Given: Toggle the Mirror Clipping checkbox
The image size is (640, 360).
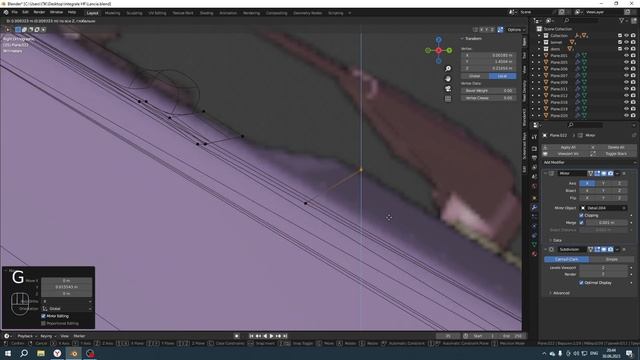Looking at the screenshot, I should click(x=581, y=215).
